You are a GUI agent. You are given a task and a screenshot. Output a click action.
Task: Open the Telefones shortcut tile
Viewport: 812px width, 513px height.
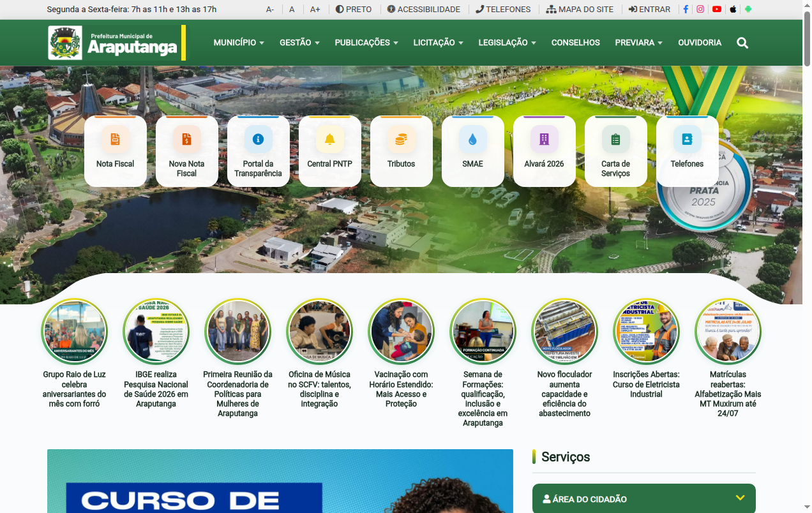click(687, 151)
